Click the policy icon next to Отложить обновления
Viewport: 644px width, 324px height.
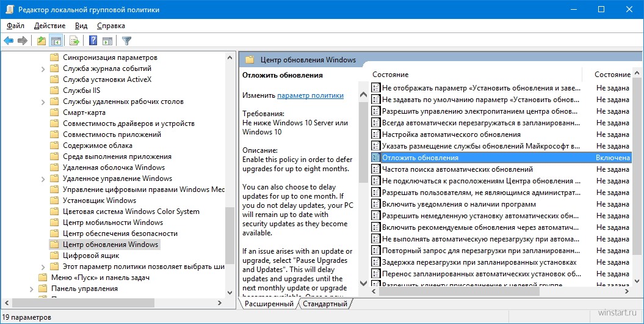[x=375, y=158]
